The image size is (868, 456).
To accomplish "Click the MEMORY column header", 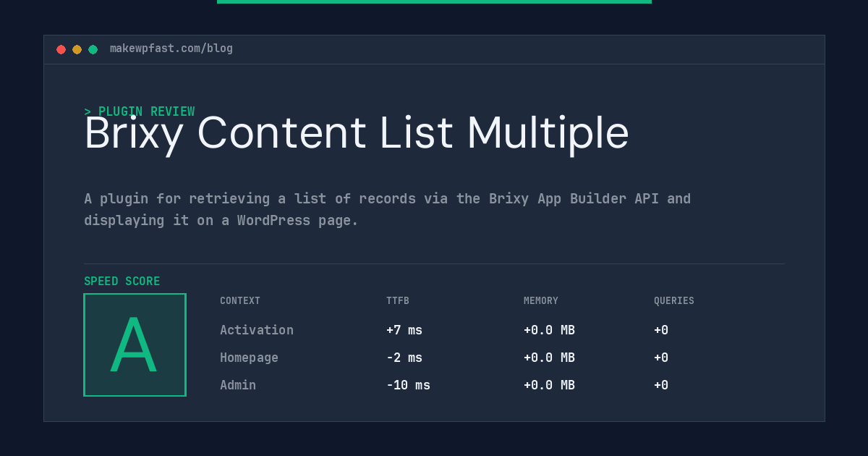I will [541, 301].
